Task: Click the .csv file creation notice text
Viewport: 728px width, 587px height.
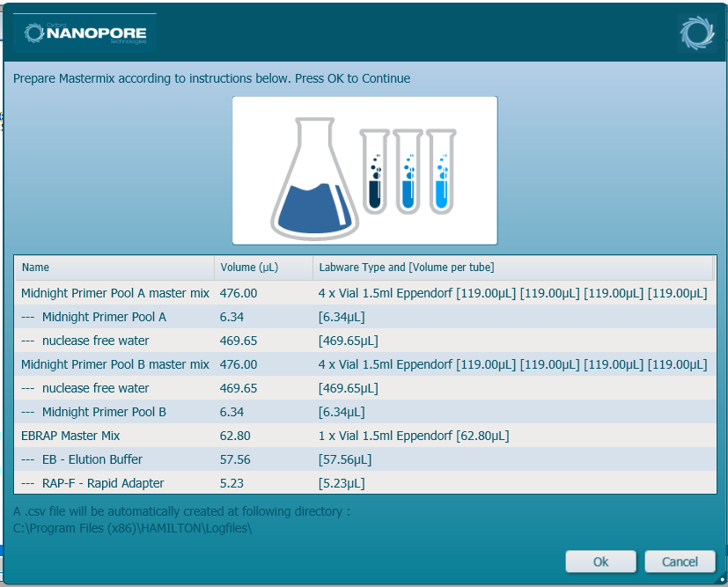Action: point(181,511)
